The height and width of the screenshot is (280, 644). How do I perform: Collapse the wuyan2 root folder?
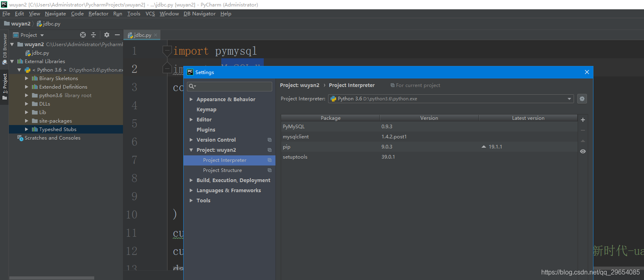click(12, 45)
